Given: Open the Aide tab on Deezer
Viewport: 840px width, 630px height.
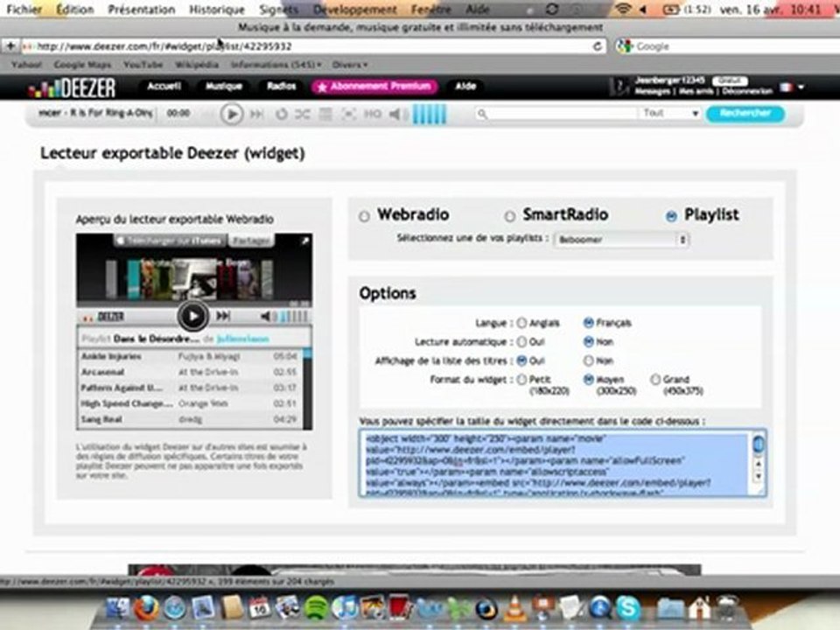Looking at the screenshot, I should [x=465, y=87].
